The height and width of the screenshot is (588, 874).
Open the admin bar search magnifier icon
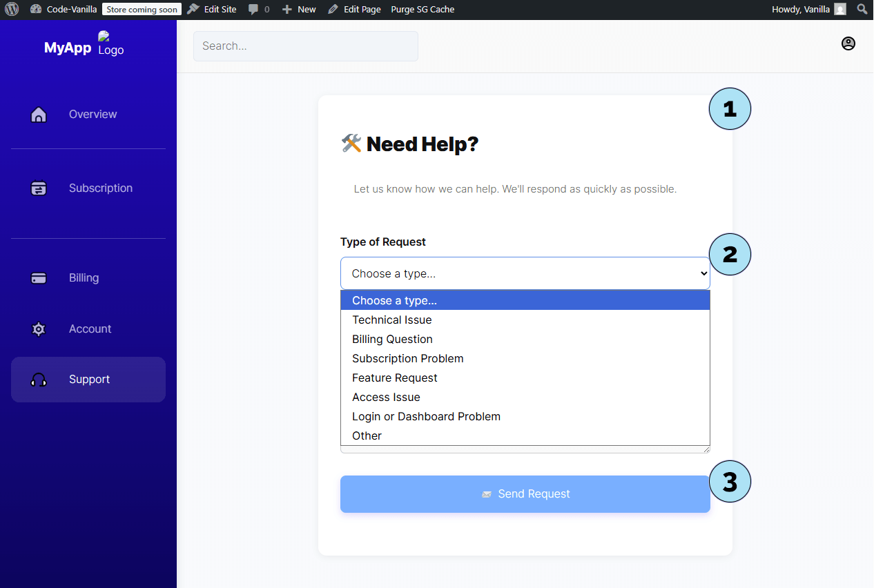tap(862, 10)
